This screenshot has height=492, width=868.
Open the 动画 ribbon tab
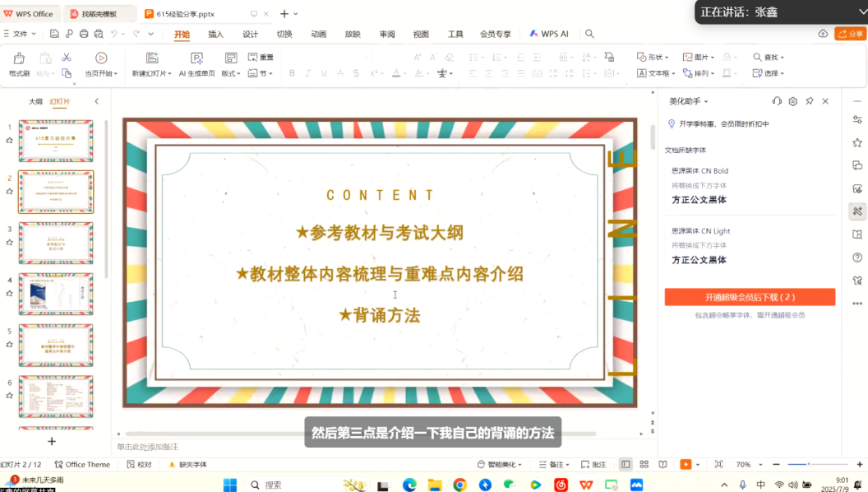coord(318,34)
